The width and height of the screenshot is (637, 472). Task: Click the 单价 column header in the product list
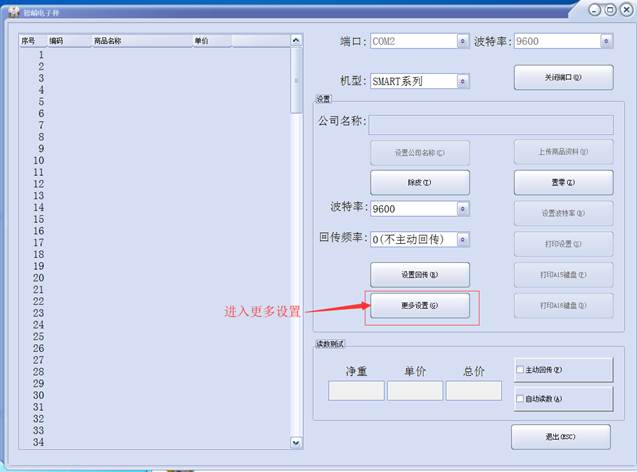(212, 41)
